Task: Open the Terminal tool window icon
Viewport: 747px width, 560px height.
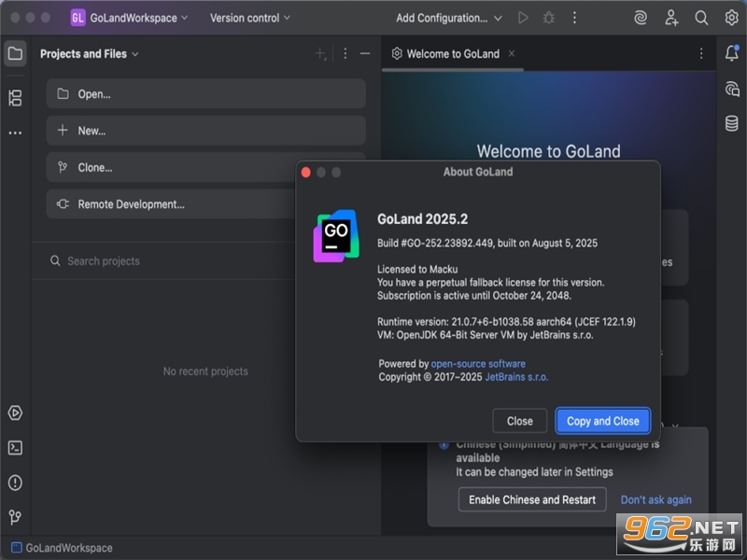Action: 15,448
